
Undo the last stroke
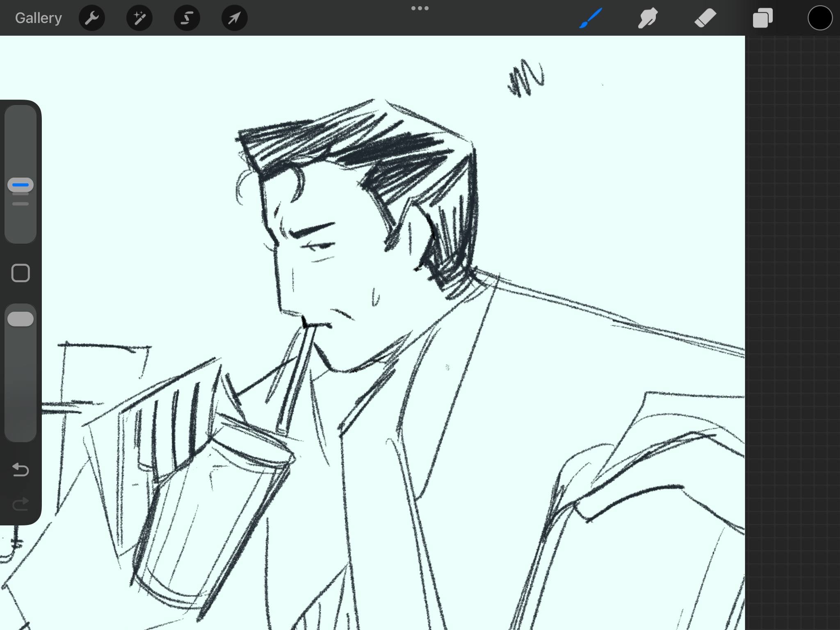21,470
